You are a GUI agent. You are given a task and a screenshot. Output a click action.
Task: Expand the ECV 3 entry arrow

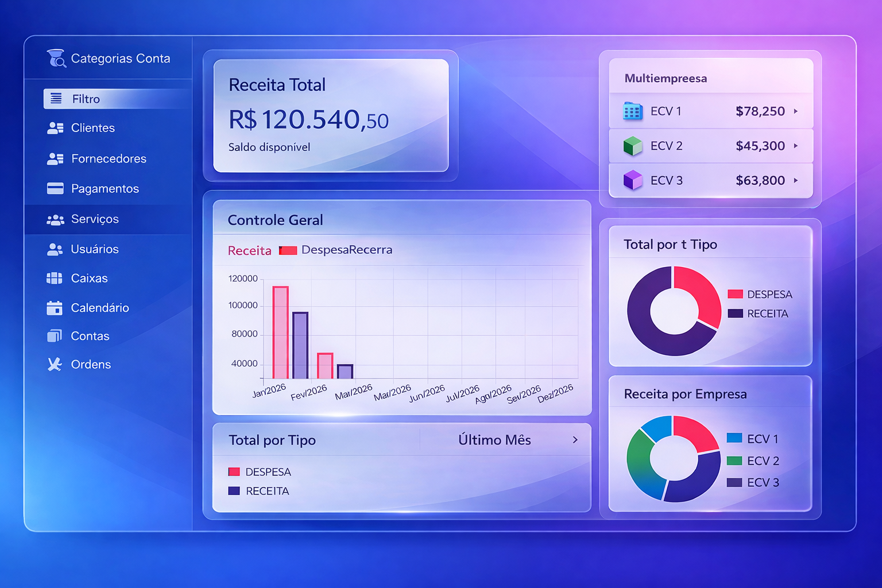(796, 180)
